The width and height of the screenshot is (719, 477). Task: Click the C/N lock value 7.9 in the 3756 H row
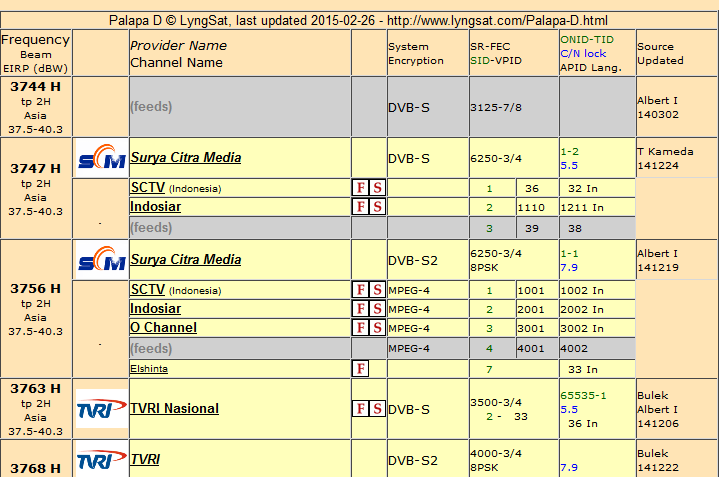pyautogui.click(x=569, y=267)
